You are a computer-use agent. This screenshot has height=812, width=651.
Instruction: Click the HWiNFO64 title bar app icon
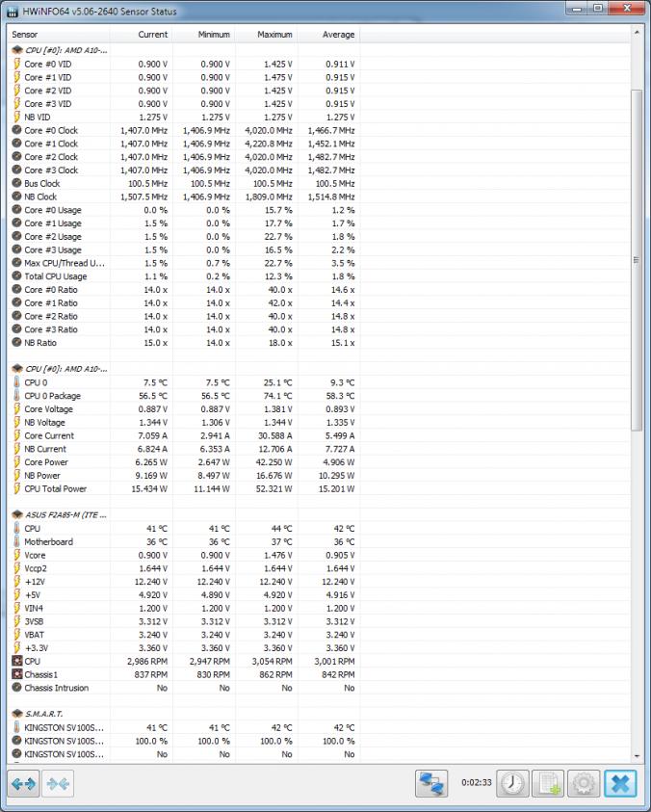click(x=12, y=10)
